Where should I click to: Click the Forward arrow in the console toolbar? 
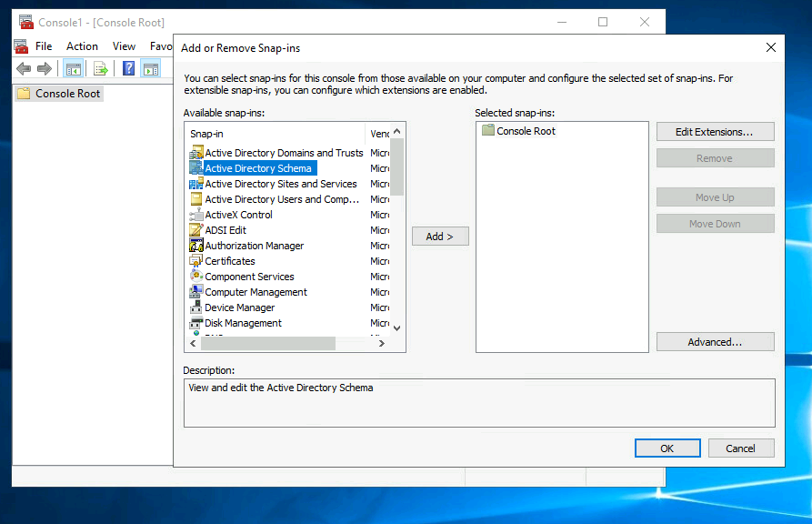[x=45, y=68]
